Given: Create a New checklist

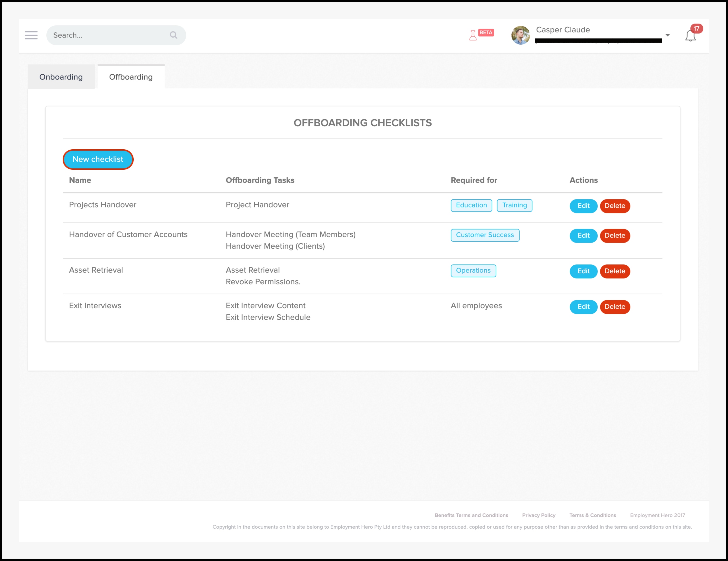Looking at the screenshot, I should click(x=98, y=159).
